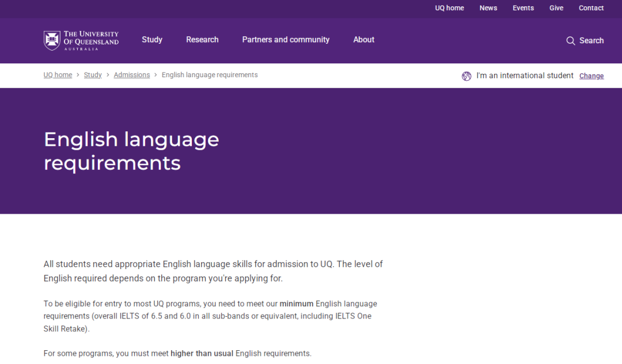This screenshot has width=622, height=364.
Task: Click the University of Queensland logo
Action: (x=81, y=40)
